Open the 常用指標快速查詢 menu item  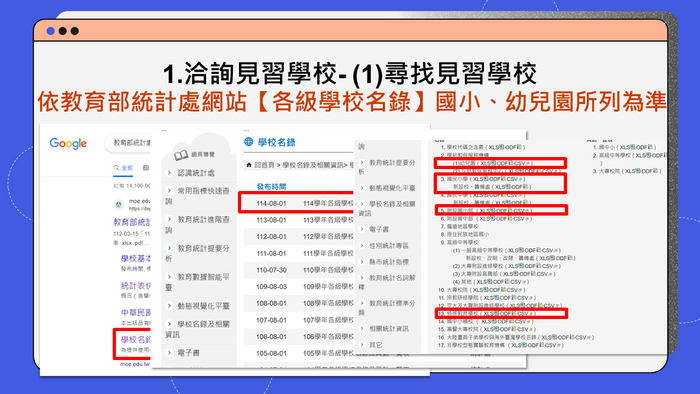[198, 196]
